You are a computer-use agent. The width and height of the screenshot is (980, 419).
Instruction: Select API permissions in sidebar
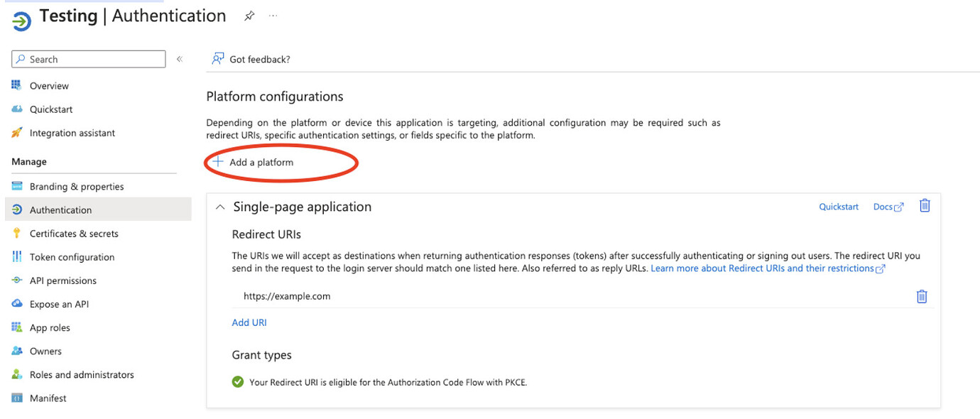click(63, 281)
